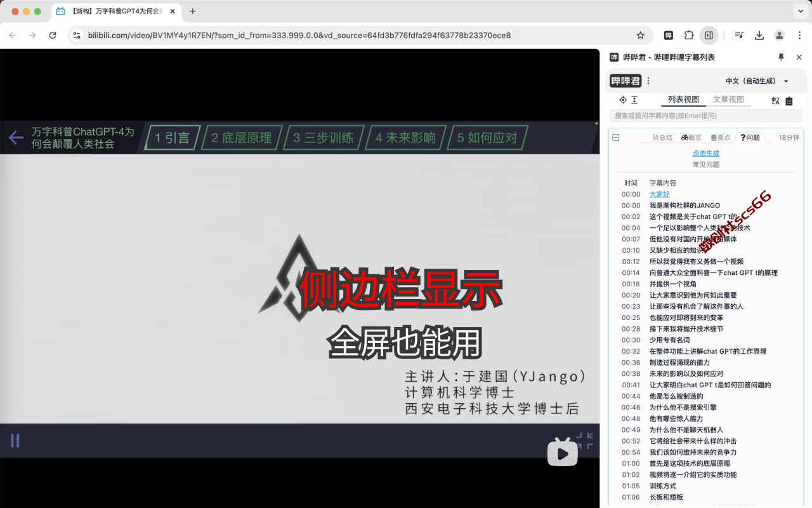Jump to subtitle 大家好
This screenshot has height=508, width=812.
coord(659,194)
